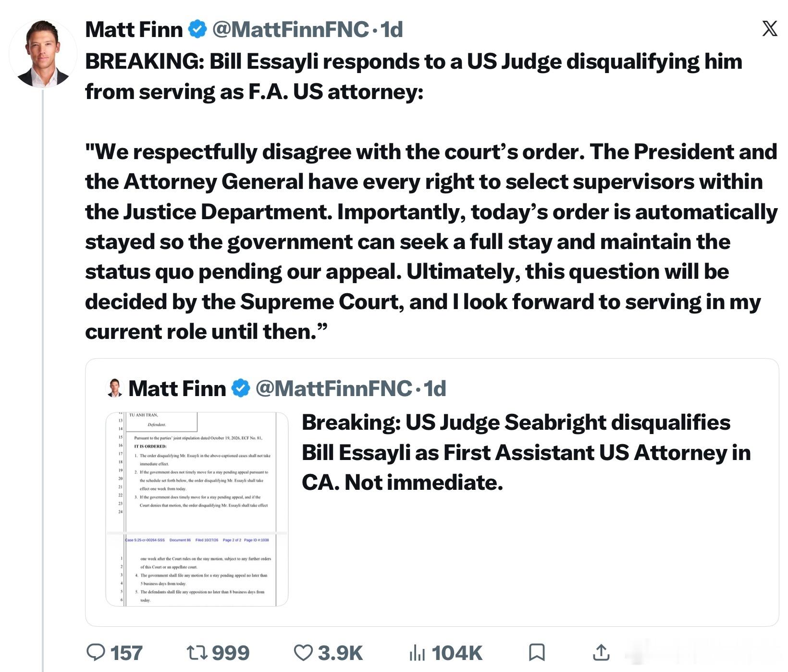
Task: Open the quoted tweet's 1d timestamp
Action: pos(435,388)
